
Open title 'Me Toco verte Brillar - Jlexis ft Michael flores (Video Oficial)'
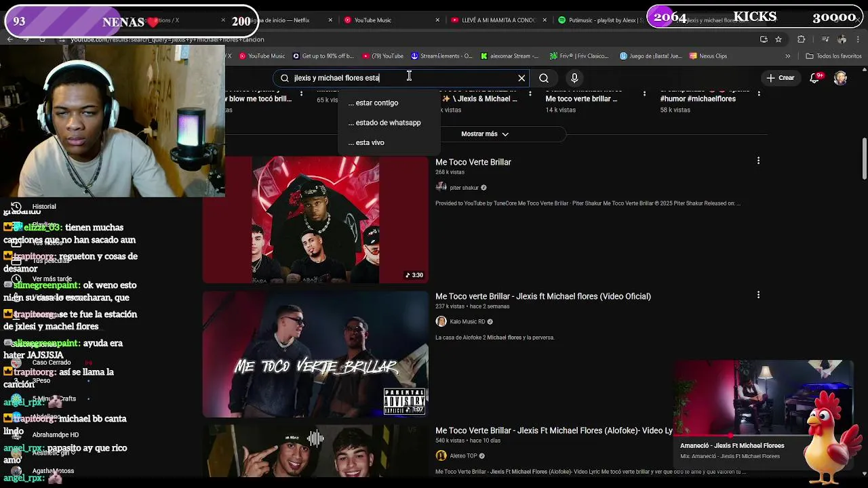pos(543,296)
